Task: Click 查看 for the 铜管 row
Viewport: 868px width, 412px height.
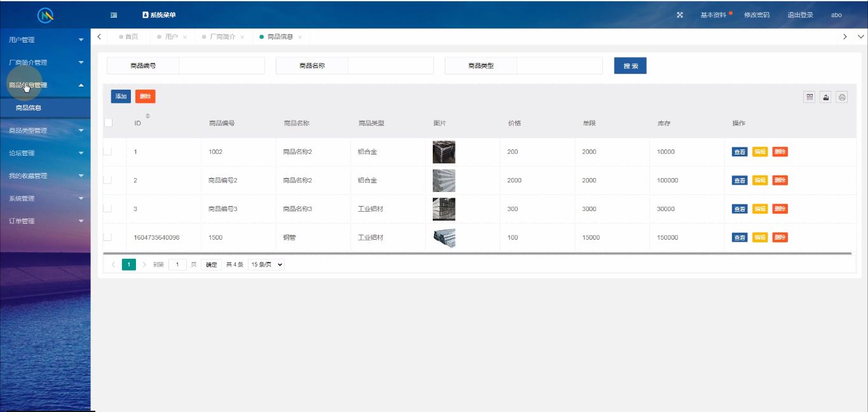Action: coord(740,237)
